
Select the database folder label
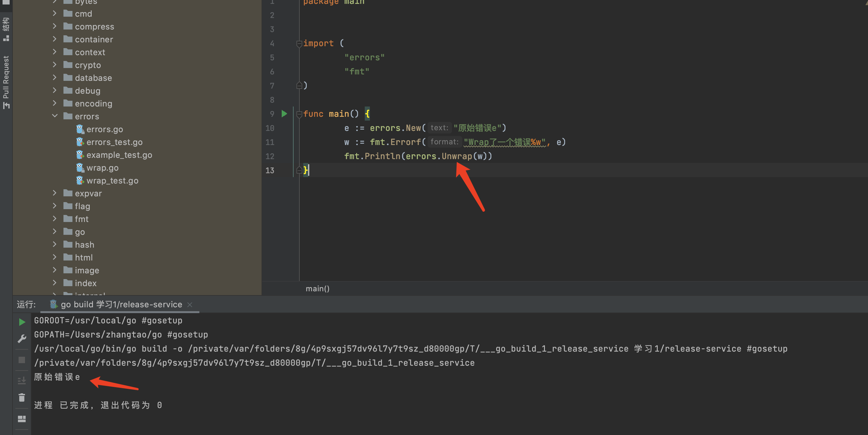(93, 78)
